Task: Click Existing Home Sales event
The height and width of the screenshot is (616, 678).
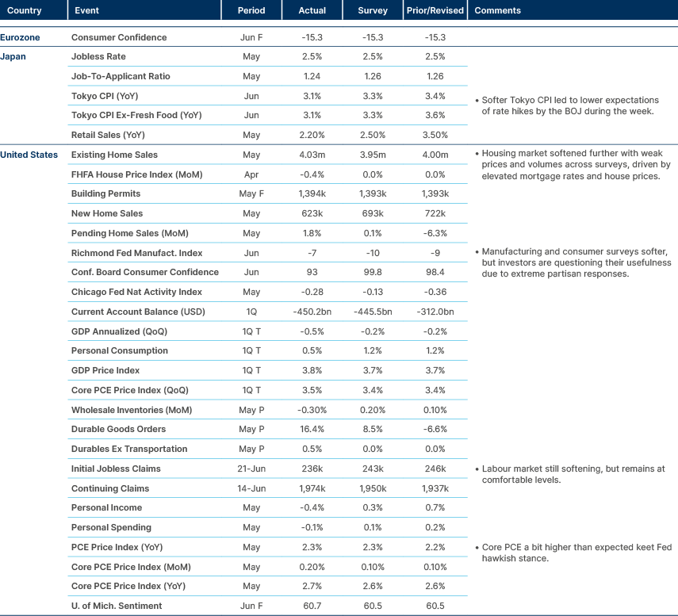Action: click(114, 155)
